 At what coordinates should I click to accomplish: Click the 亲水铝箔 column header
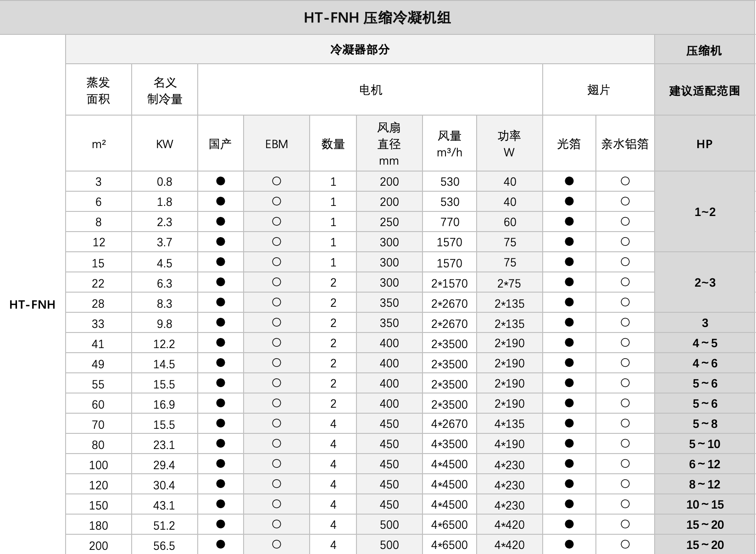[x=625, y=144]
